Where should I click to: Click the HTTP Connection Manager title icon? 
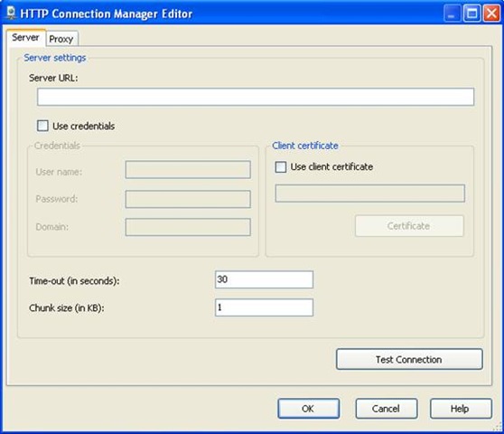[x=11, y=13]
